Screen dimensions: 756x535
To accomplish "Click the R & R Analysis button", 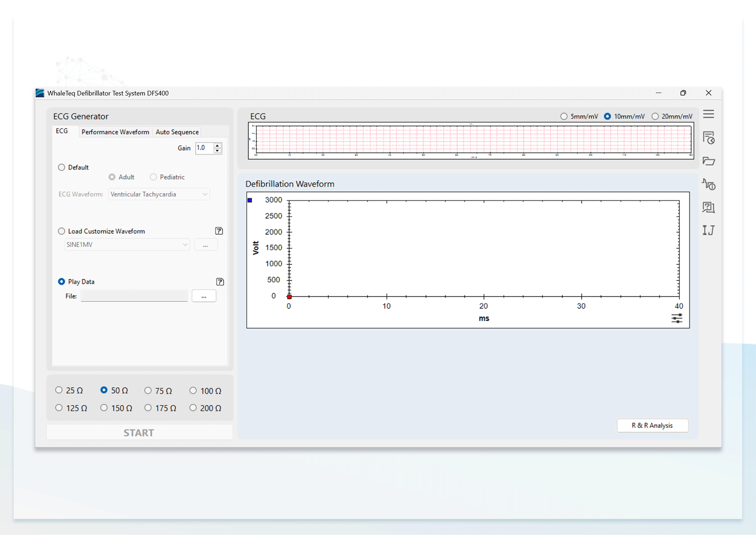I will (x=653, y=425).
